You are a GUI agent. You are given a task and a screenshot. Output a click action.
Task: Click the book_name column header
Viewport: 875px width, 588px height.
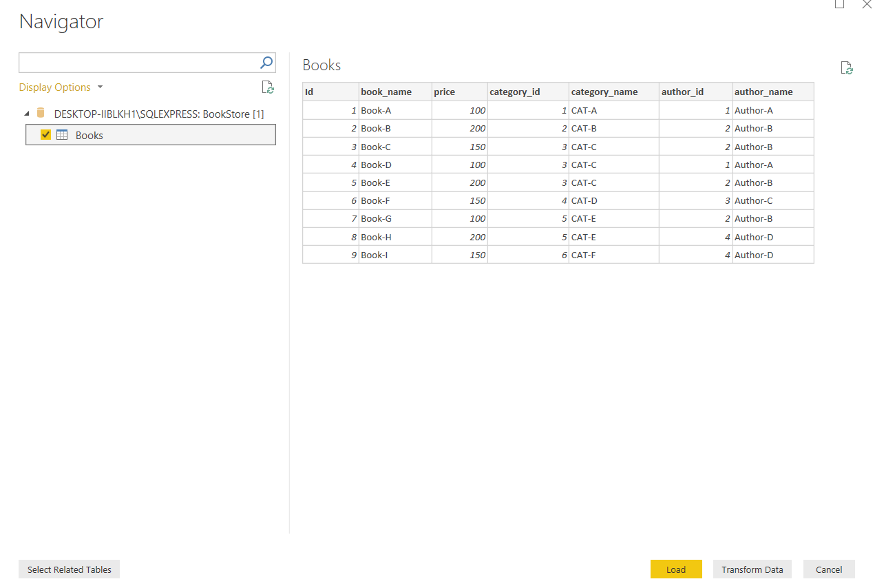[x=395, y=92]
